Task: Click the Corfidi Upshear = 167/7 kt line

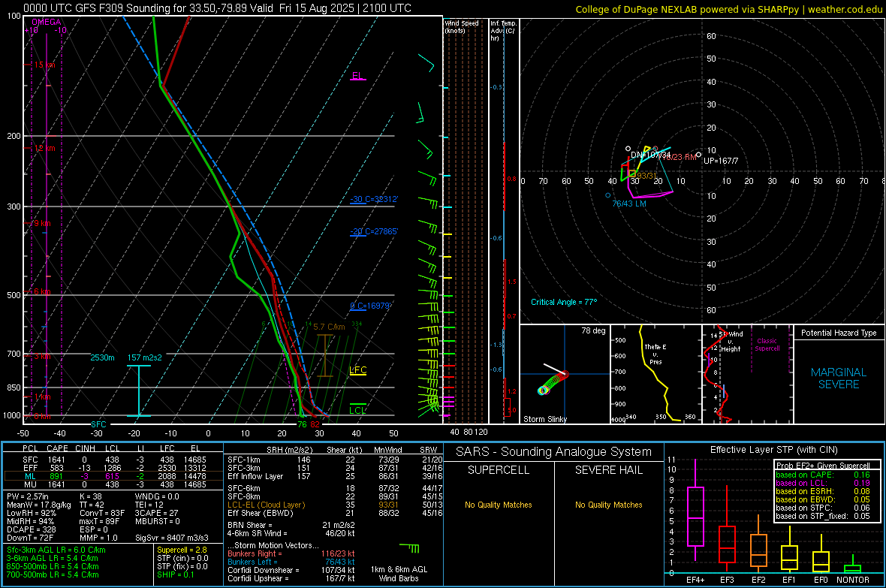Action: pos(291,578)
